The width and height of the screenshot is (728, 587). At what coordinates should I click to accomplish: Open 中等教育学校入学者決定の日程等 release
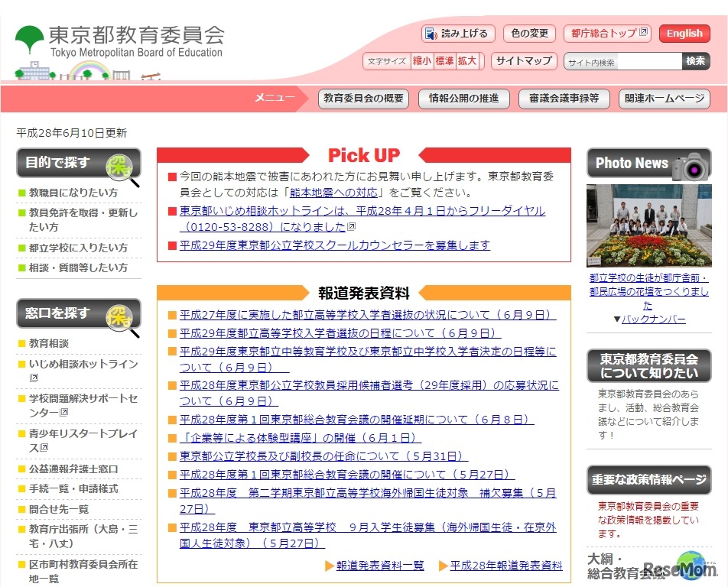tap(368, 359)
